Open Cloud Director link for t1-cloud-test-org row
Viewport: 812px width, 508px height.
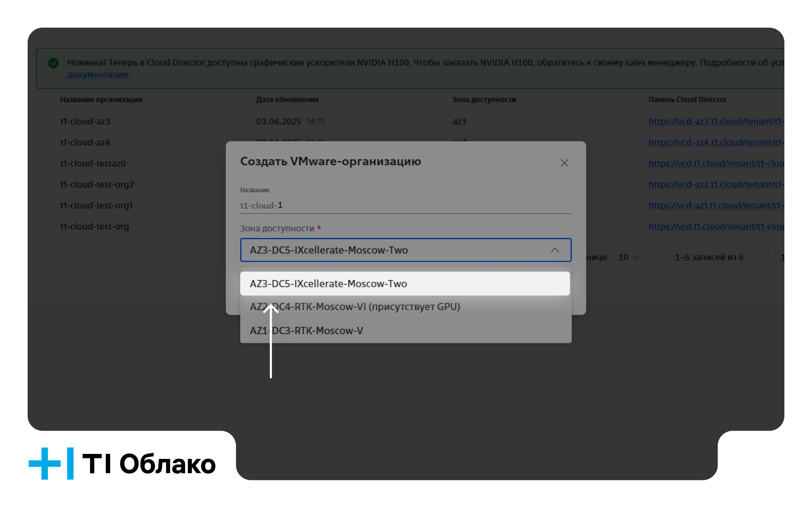pyautogui.click(x=716, y=226)
